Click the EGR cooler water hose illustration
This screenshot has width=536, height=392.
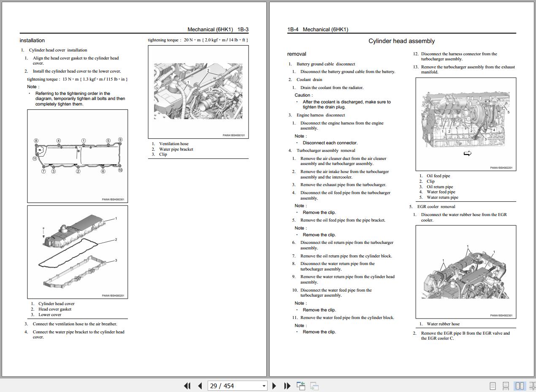coord(466,272)
